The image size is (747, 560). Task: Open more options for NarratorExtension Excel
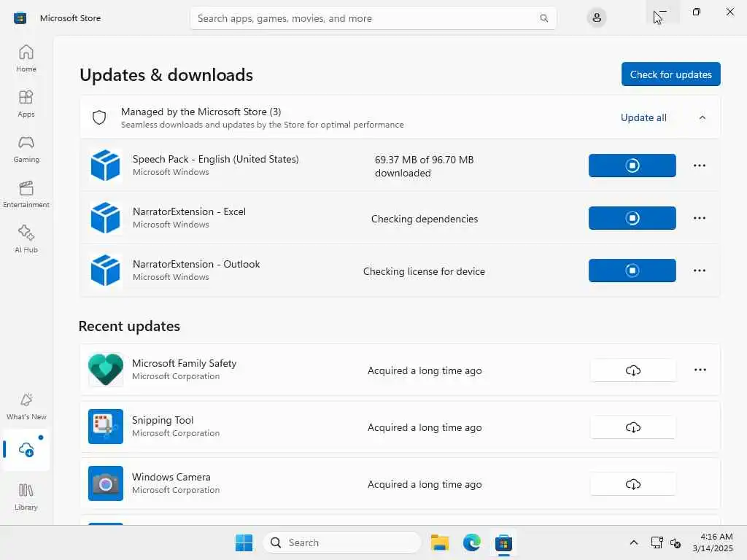click(700, 217)
